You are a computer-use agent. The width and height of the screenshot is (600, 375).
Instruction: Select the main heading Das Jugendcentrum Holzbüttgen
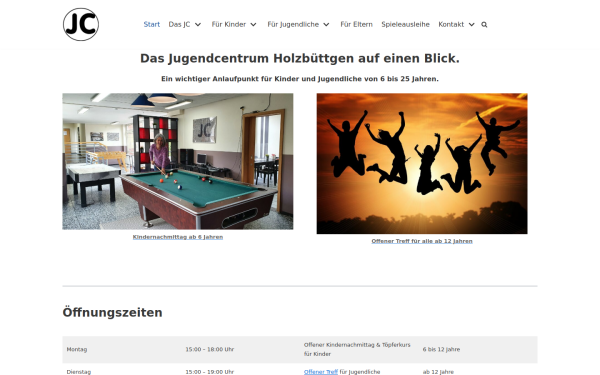[x=300, y=59]
